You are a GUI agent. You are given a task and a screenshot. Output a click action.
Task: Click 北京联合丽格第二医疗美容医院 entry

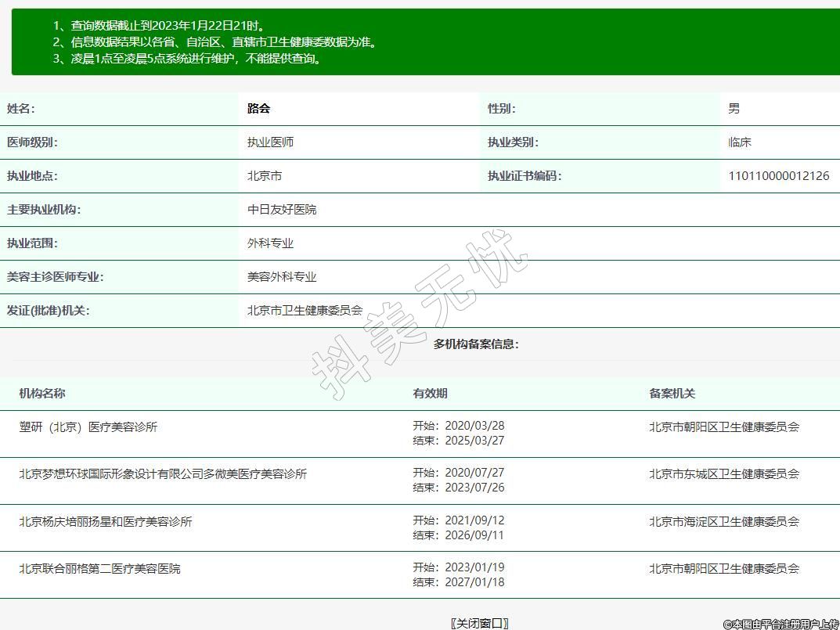[x=99, y=569]
